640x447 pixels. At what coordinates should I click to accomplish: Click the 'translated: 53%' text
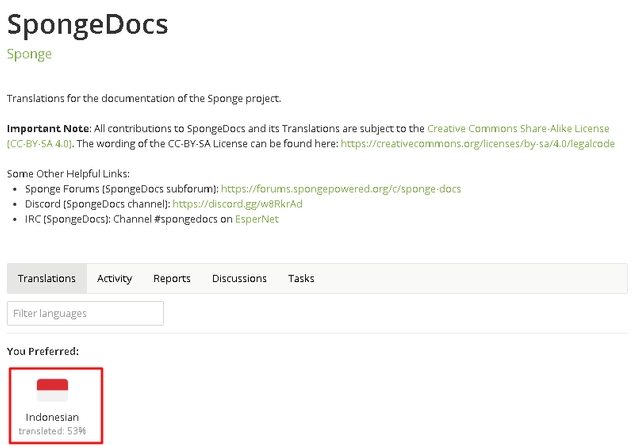coord(52,431)
